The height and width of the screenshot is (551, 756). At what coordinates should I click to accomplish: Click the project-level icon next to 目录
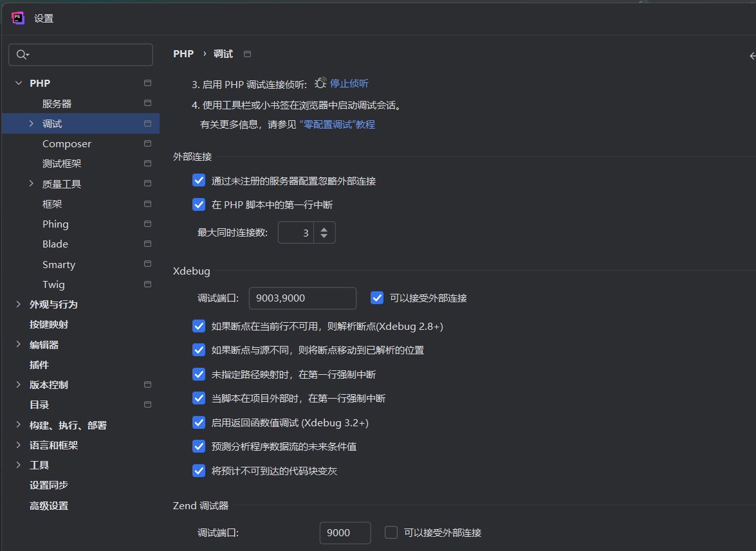click(x=147, y=404)
